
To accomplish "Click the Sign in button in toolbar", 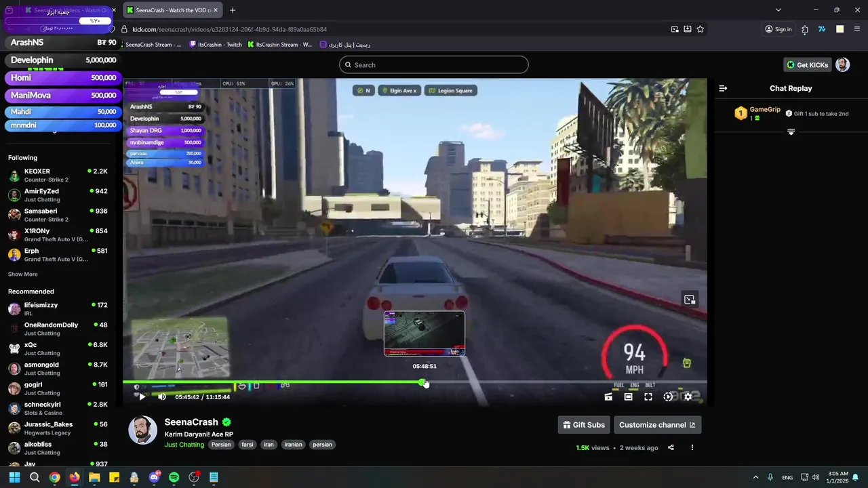I will (x=778, y=29).
